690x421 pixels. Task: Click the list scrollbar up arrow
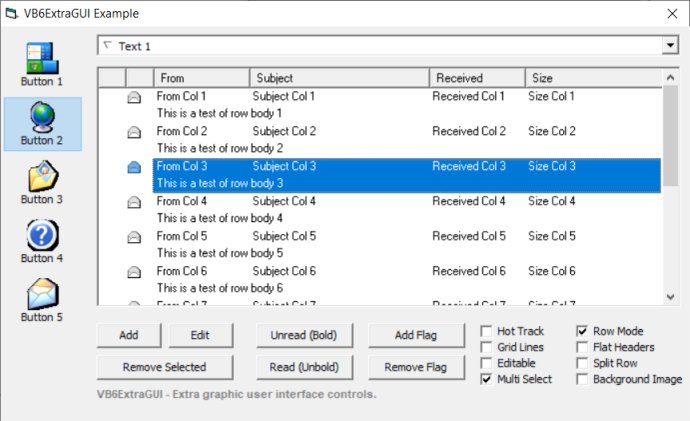(670, 78)
